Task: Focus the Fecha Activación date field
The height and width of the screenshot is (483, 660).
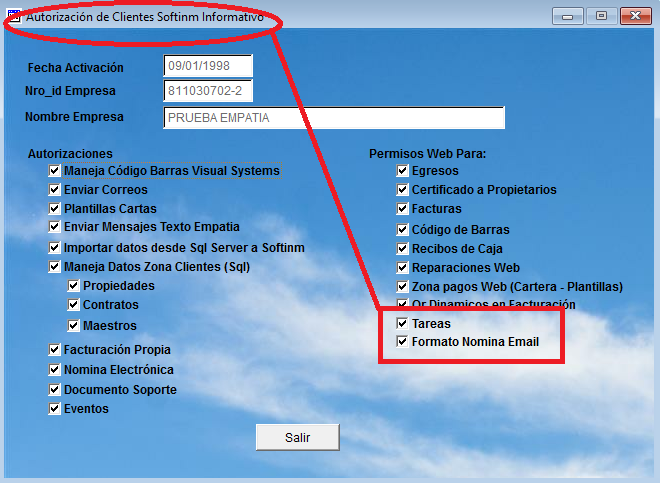Action: click(x=208, y=66)
